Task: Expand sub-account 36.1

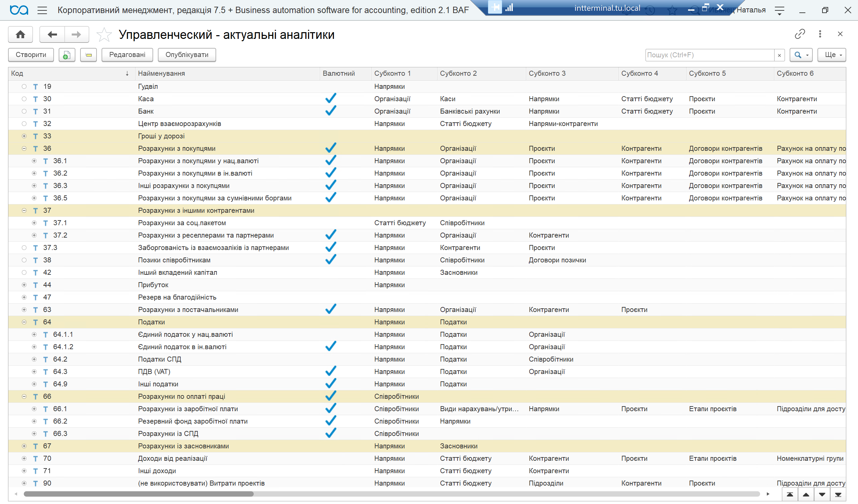Action: pyautogui.click(x=34, y=161)
